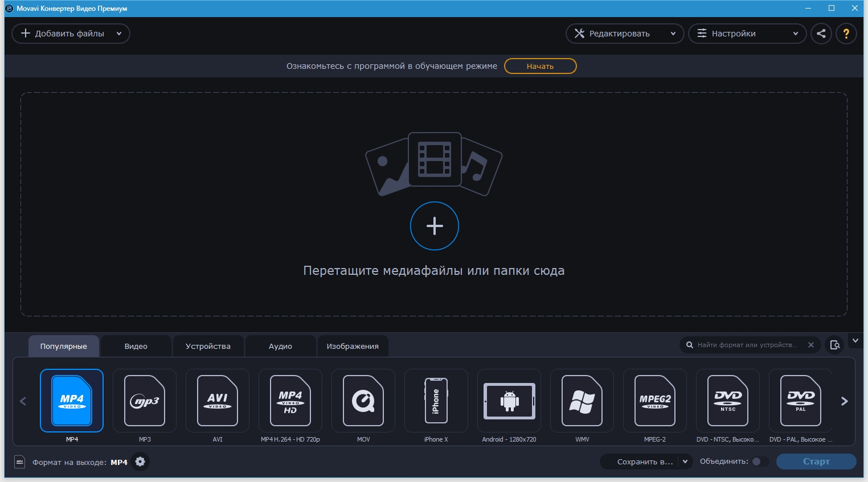Switch to the Аудио tab

point(280,346)
